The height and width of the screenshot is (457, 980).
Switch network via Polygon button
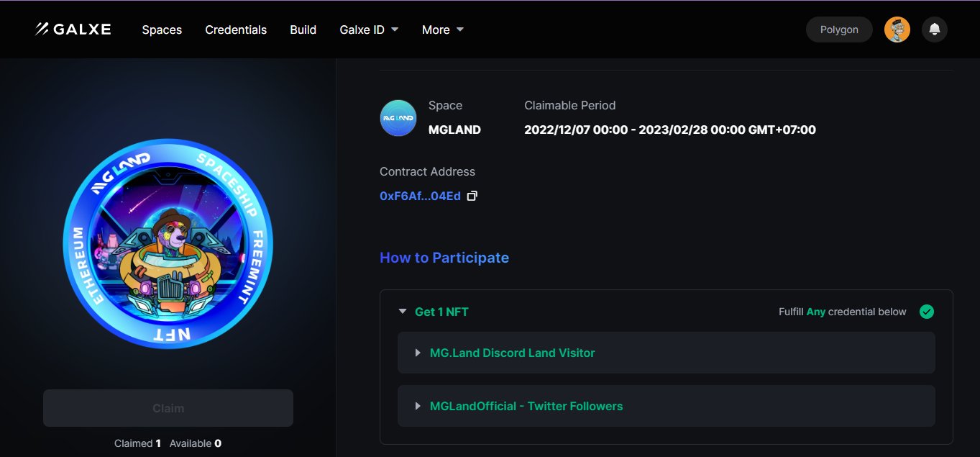[839, 30]
